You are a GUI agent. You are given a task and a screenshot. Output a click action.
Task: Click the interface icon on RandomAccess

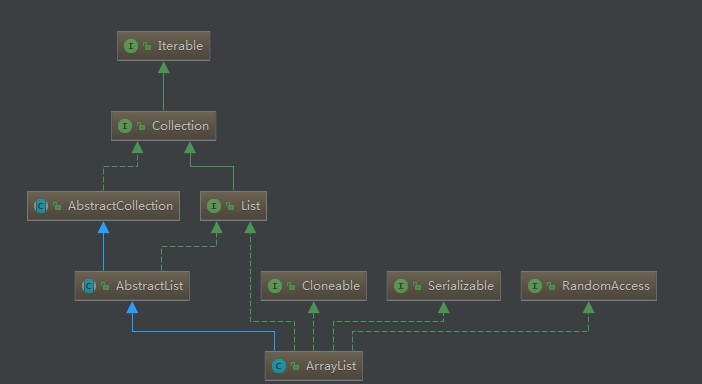pyautogui.click(x=535, y=286)
